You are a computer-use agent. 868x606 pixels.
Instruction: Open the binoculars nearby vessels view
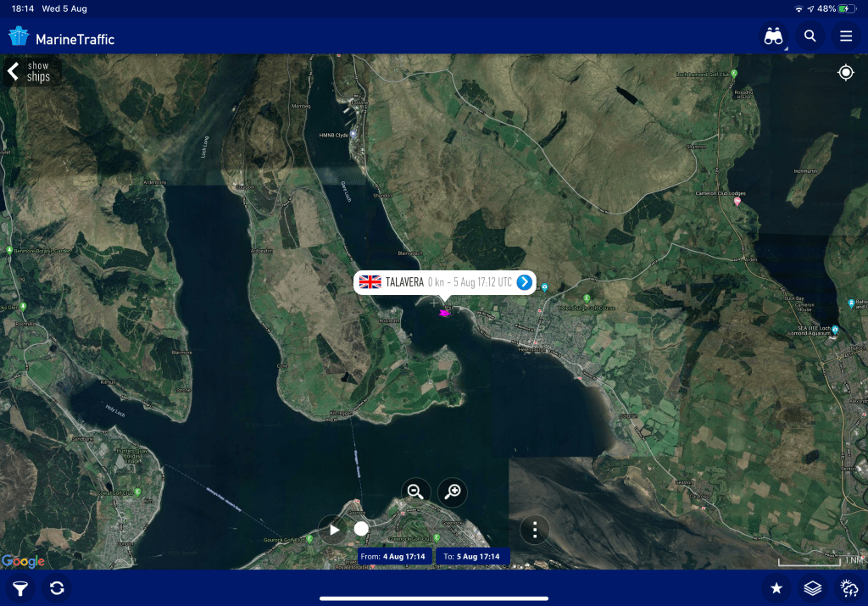772,36
